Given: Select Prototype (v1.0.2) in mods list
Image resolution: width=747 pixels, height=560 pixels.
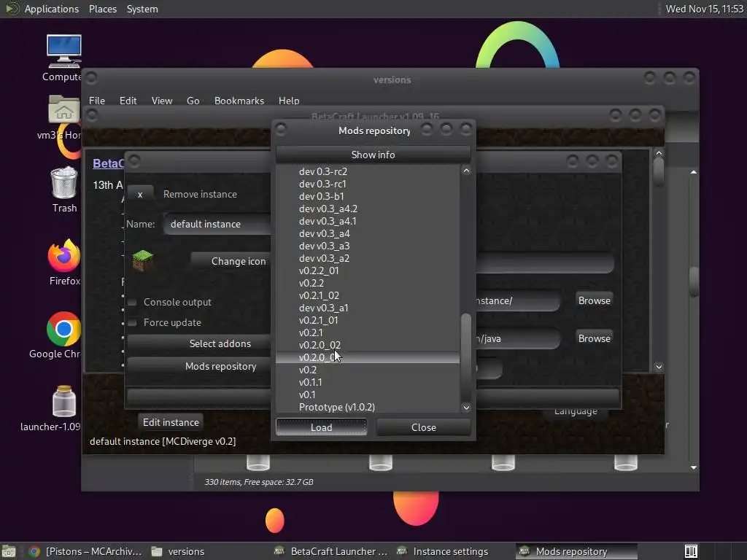Looking at the screenshot, I should [368, 407].
